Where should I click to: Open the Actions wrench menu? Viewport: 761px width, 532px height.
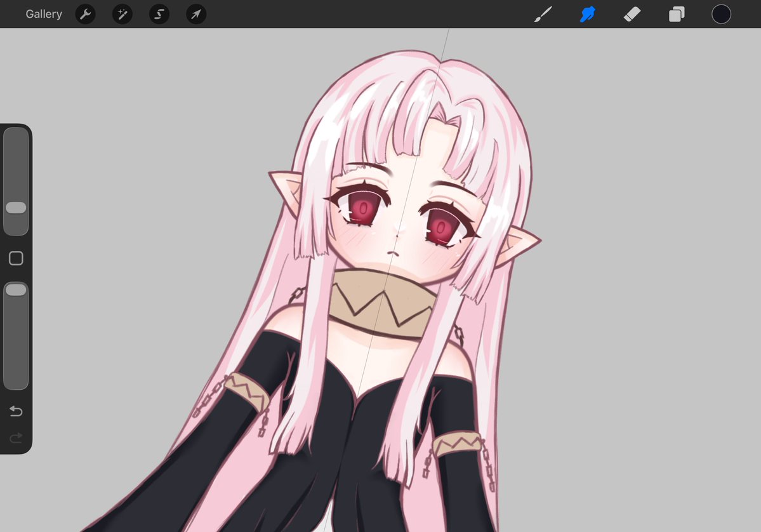[x=86, y=14]
